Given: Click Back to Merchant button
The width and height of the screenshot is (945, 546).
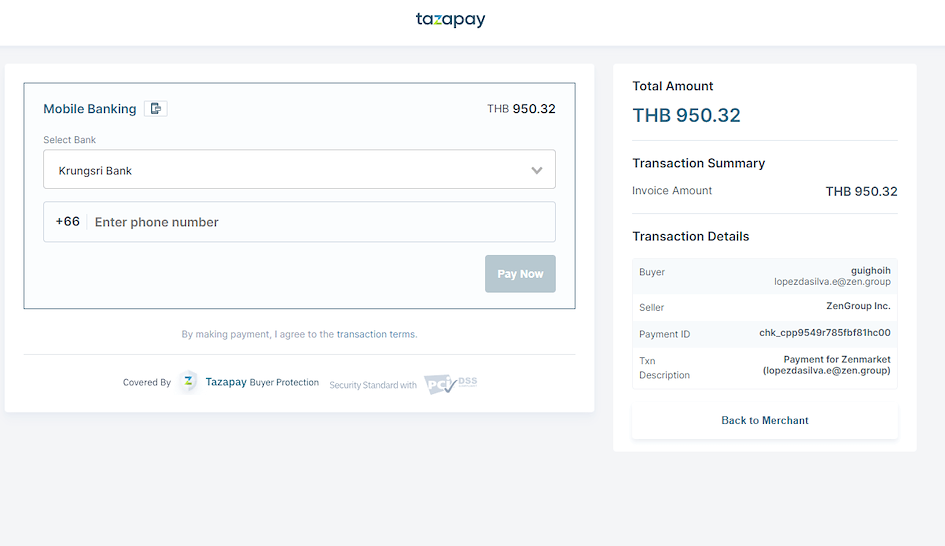Looking at the screenshot, I should [764, 420].
